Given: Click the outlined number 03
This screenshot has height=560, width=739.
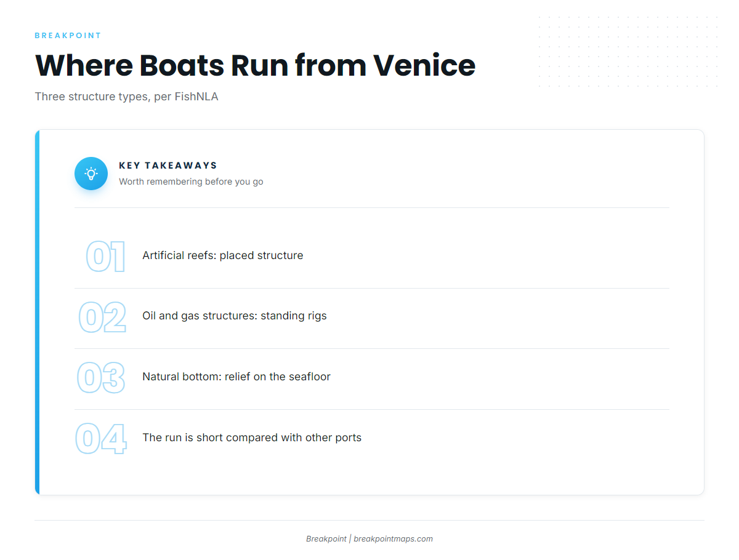Looking at the screenshot, I should (x=101, y=378).
